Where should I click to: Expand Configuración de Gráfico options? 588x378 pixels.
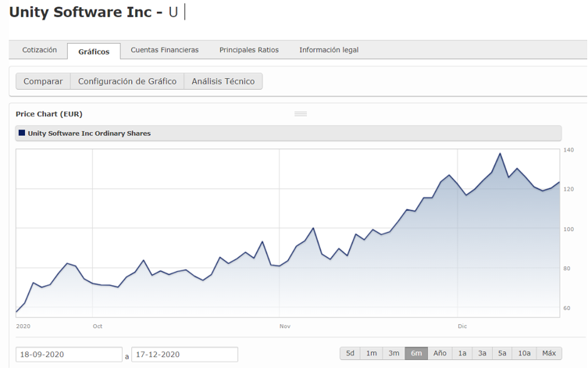[127, 81]
